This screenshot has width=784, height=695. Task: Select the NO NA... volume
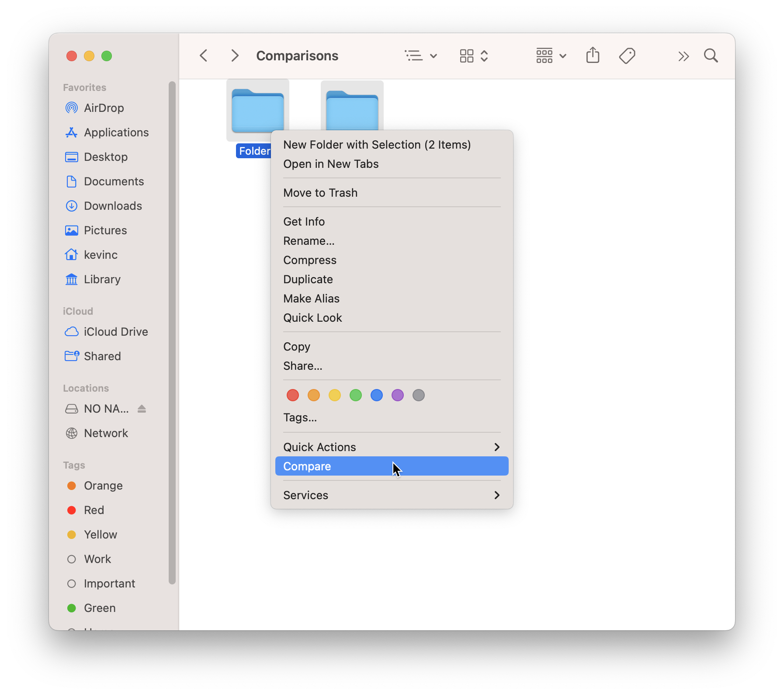[x=97, y=409]
